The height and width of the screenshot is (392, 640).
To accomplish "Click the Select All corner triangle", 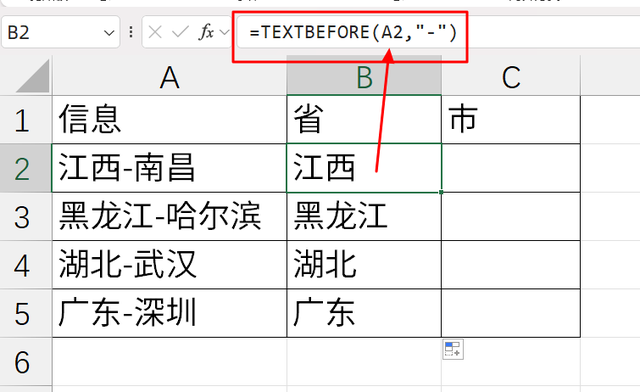I will (x=33, y=76).
